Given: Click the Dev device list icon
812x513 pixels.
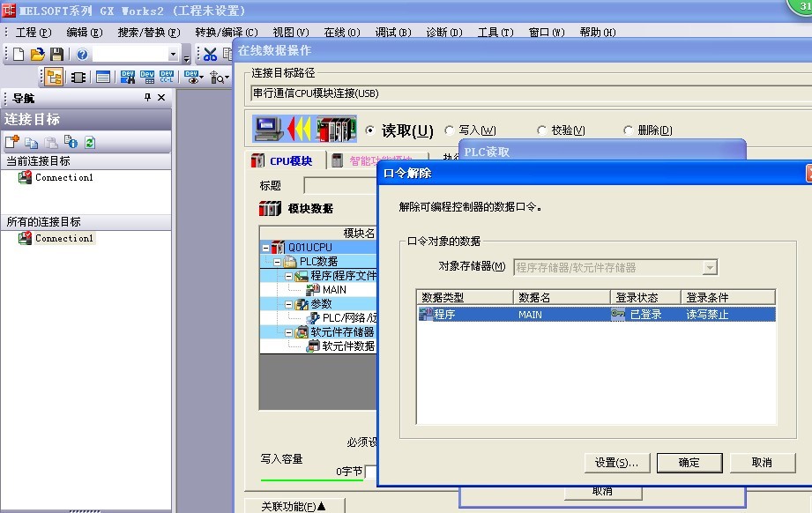Looking at the screenshot, I should click(x=147, y=78).
